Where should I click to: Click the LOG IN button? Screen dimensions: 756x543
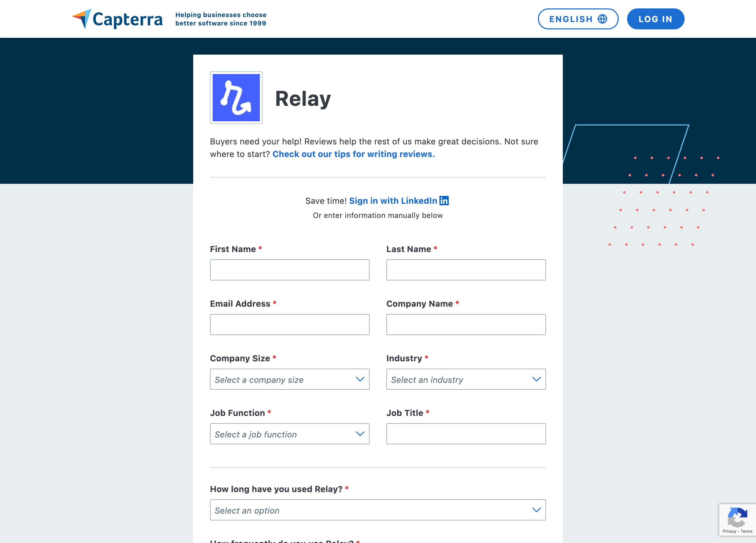point(655,19)
